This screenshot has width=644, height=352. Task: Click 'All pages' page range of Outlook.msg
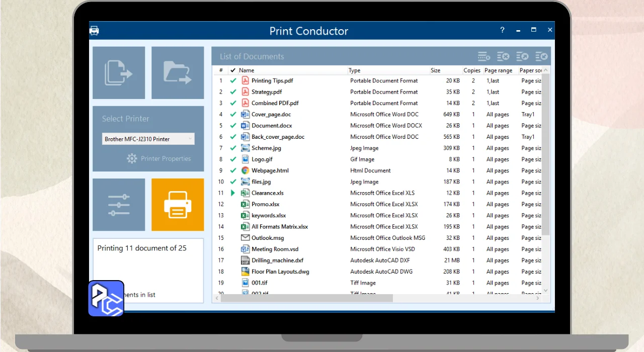498,238
